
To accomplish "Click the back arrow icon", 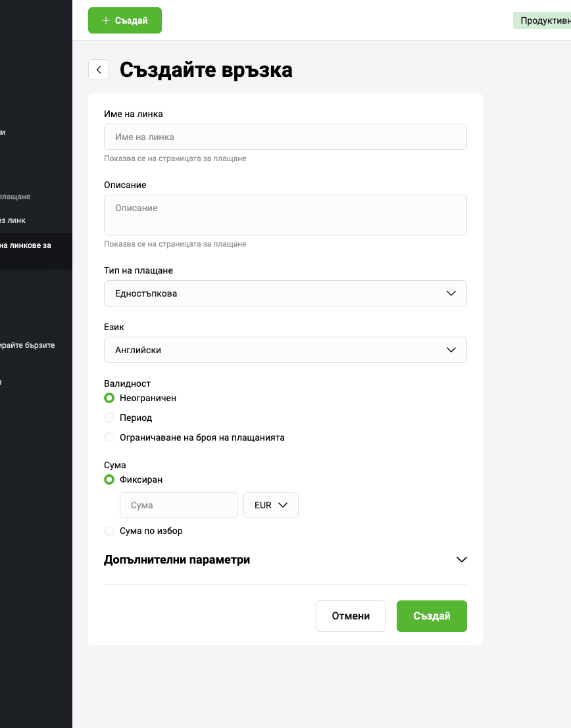I will pyautogui.click(x=99, y=70).
